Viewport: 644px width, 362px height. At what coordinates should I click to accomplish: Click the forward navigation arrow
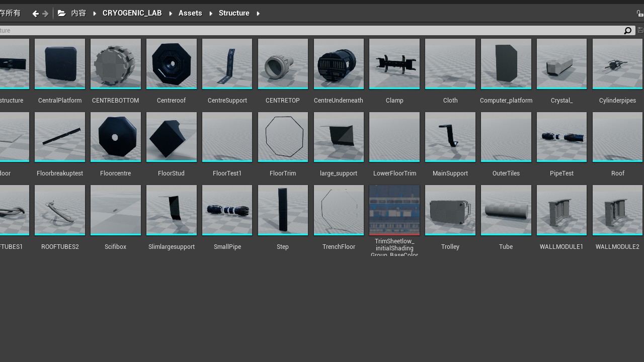click(45, 14)
